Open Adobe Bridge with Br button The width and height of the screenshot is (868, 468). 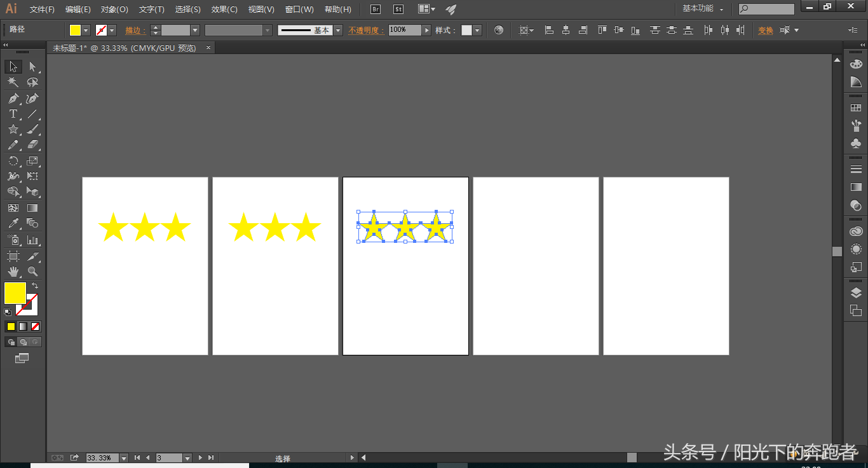[376, 10]
